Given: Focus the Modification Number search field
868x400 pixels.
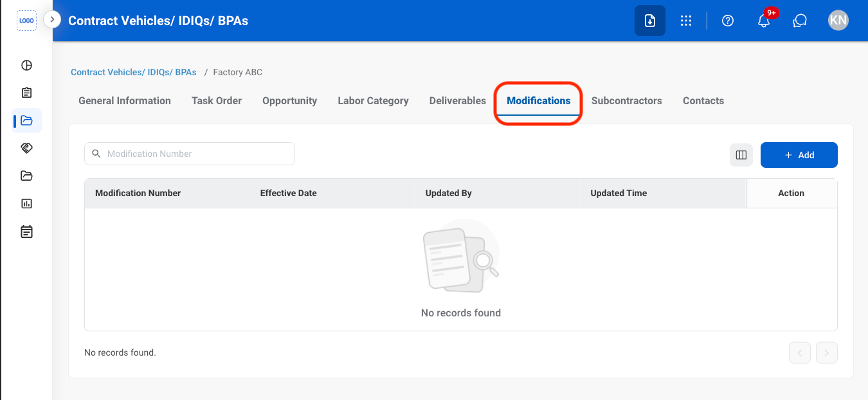Looking at the screenshot, I should (x=190, y=154).
